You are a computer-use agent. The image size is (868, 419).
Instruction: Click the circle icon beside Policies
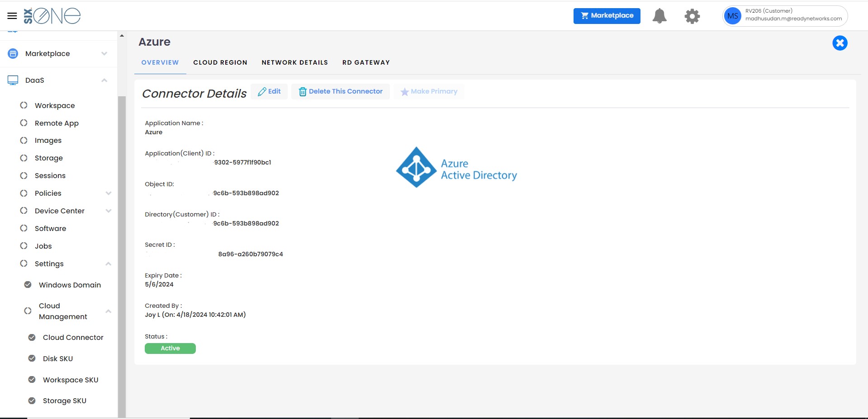tap(24, 193)
